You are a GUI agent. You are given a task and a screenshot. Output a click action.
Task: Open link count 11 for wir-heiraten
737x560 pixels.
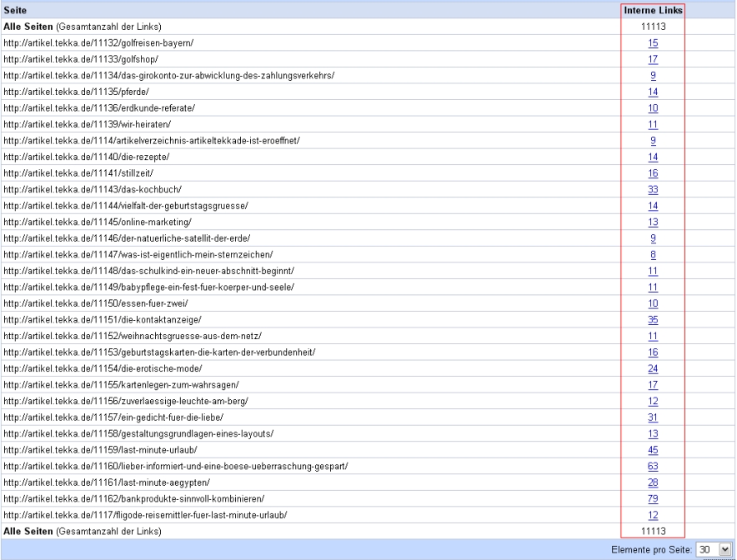653,124
